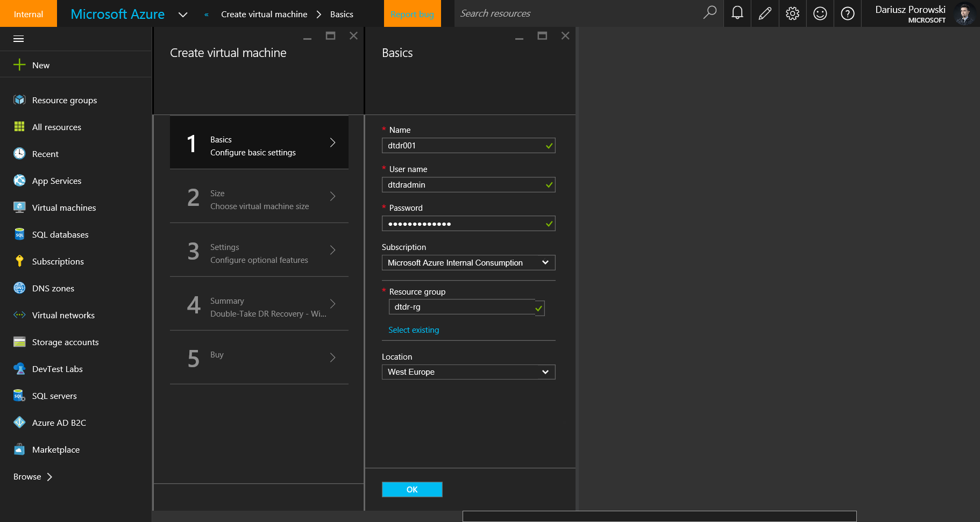This screenshot has height=522, width=980.
Task: Close the Basics blade
Action: [565, 35]
